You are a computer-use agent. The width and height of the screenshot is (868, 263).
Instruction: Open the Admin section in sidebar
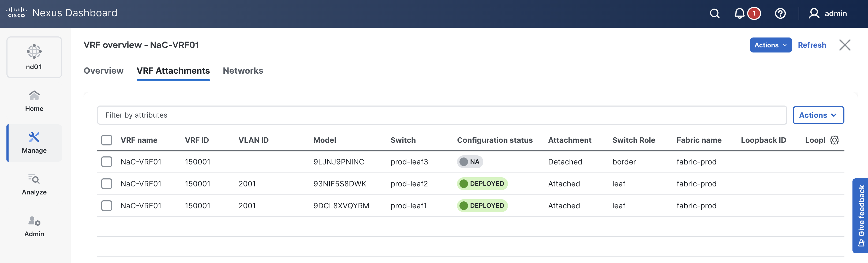pyautogui.click(x=34, y=226)
